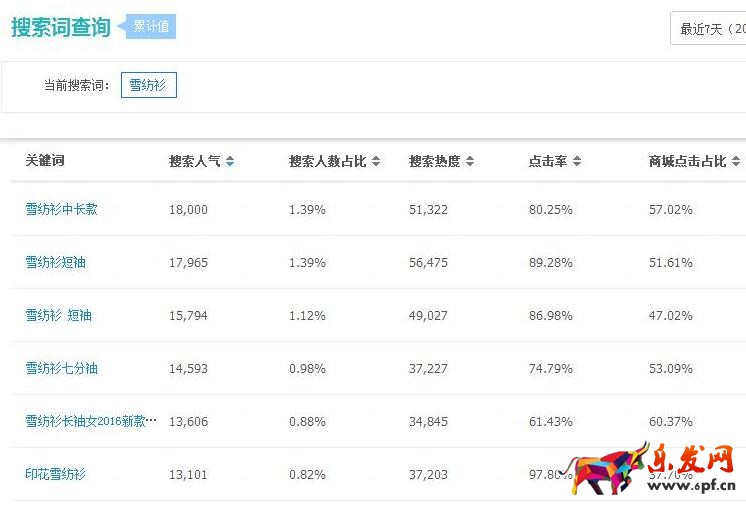Open the 最近7天 date range dropdown
Screen dimensions: 746x506
tap(710, 29)
